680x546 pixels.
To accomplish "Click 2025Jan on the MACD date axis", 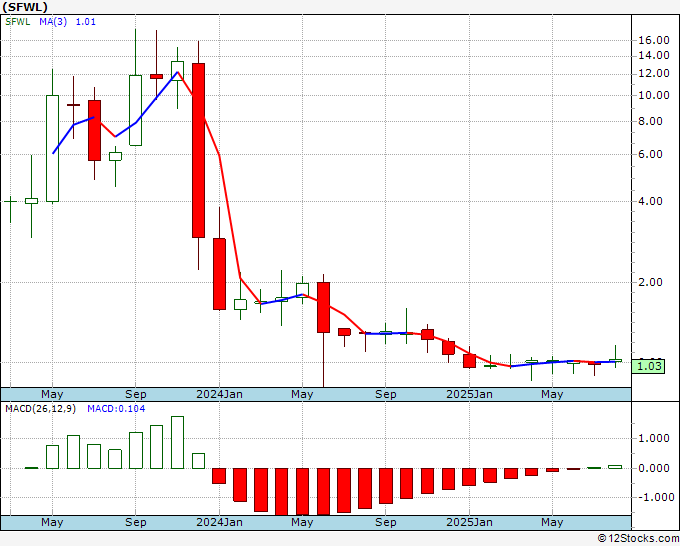I will pyautogui.click(x=470, y=522).
